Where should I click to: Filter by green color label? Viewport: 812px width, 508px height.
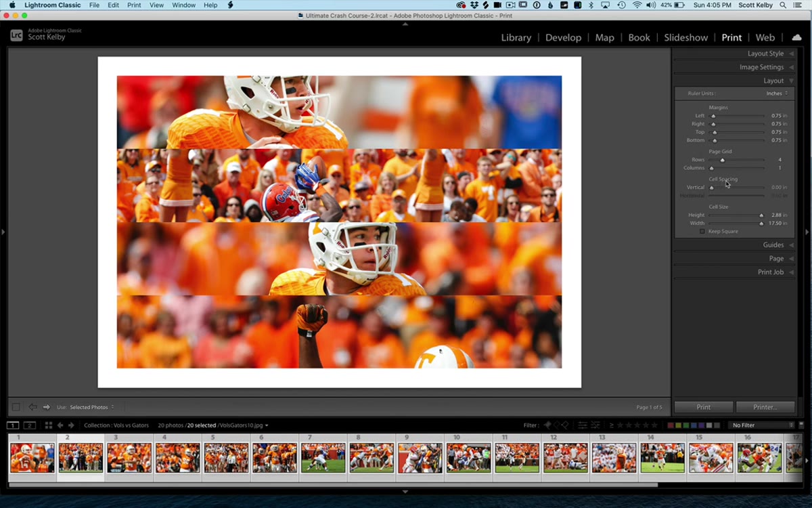coord(686,425)
